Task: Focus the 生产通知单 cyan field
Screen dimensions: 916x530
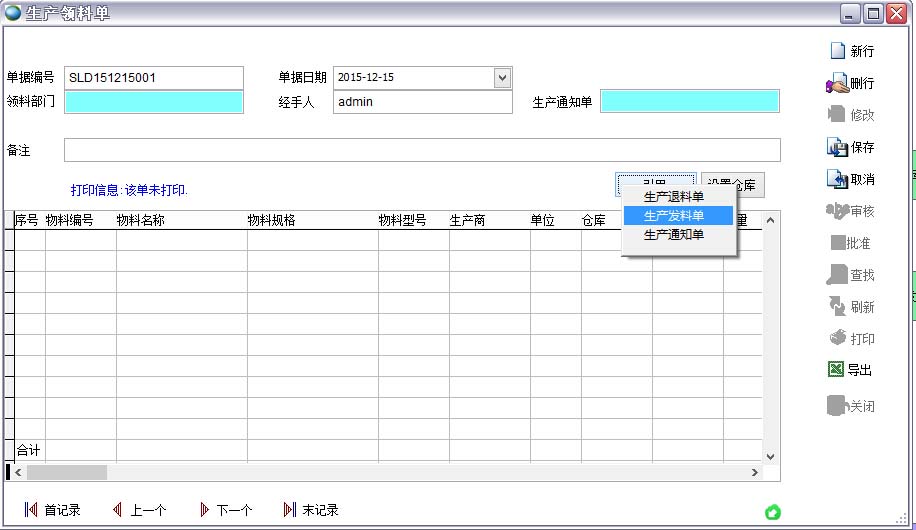Action: coord(689,102)
